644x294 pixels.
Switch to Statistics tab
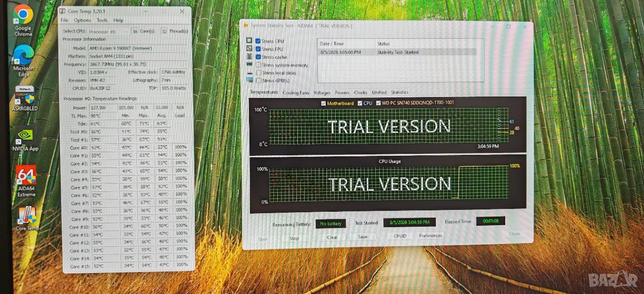(399, 92)
